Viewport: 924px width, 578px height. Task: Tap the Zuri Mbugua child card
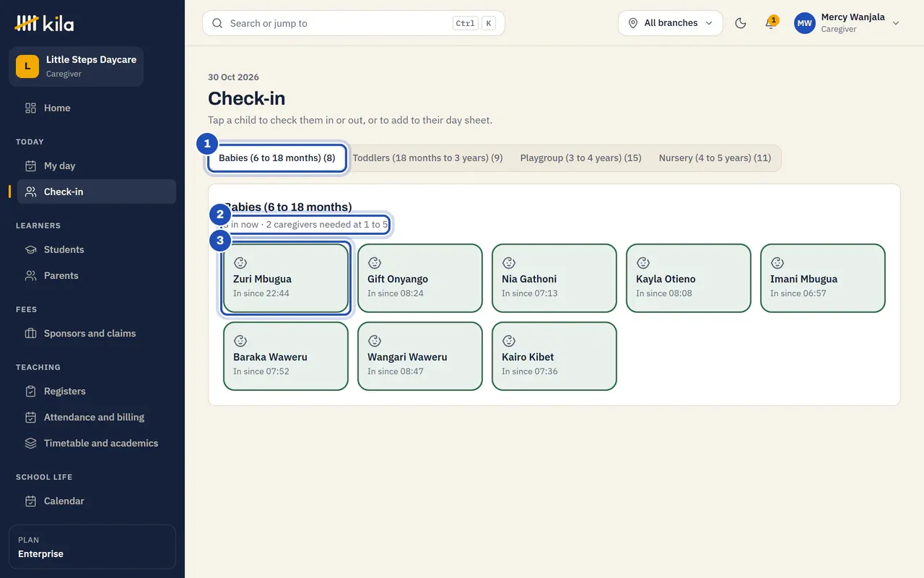click(x=286, y=278)
